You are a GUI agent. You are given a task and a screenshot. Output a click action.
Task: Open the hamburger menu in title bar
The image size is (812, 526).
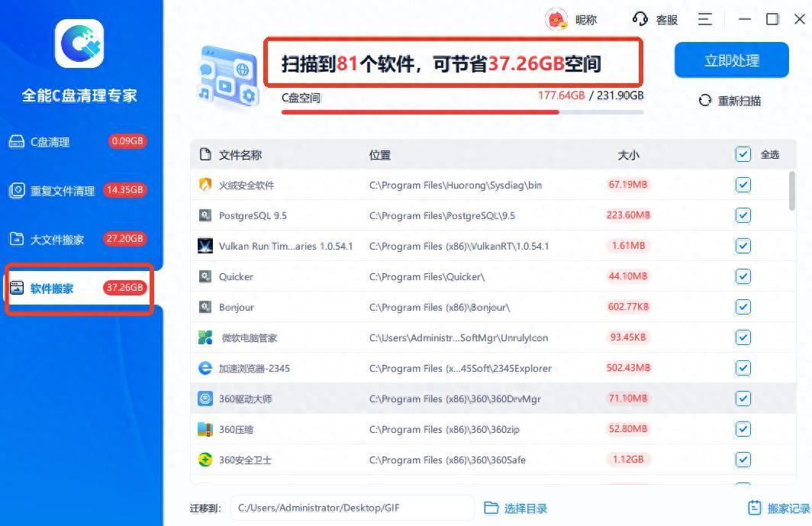click(704, 20)
